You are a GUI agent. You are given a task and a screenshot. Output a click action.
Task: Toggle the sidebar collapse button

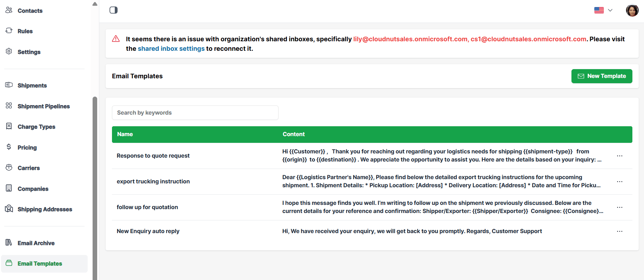click(113, 10)
